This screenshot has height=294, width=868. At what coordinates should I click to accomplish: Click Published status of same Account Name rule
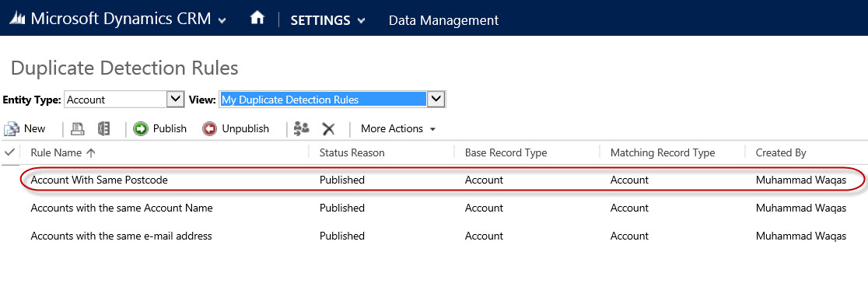tap(342, 208)
